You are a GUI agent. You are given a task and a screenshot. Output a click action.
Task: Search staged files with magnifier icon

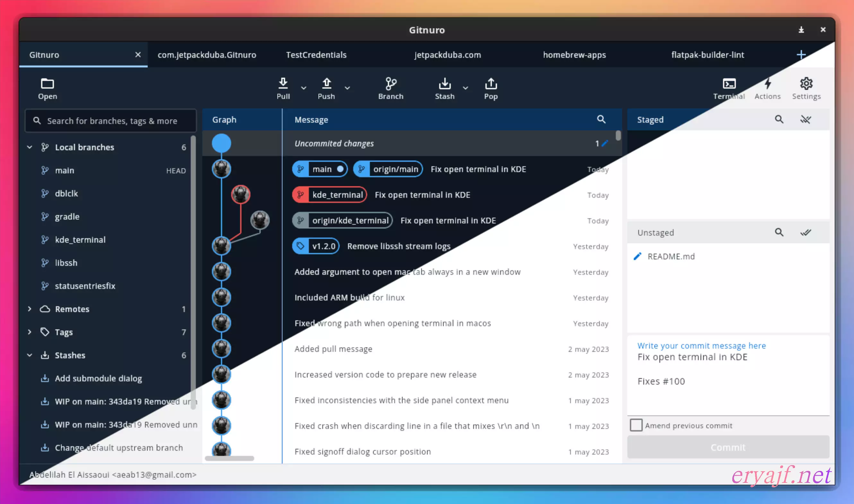pos(779,119)
